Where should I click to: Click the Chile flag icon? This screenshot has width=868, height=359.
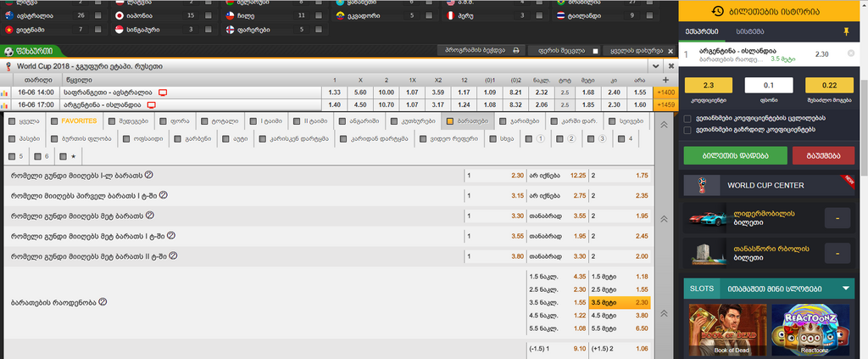230,15
